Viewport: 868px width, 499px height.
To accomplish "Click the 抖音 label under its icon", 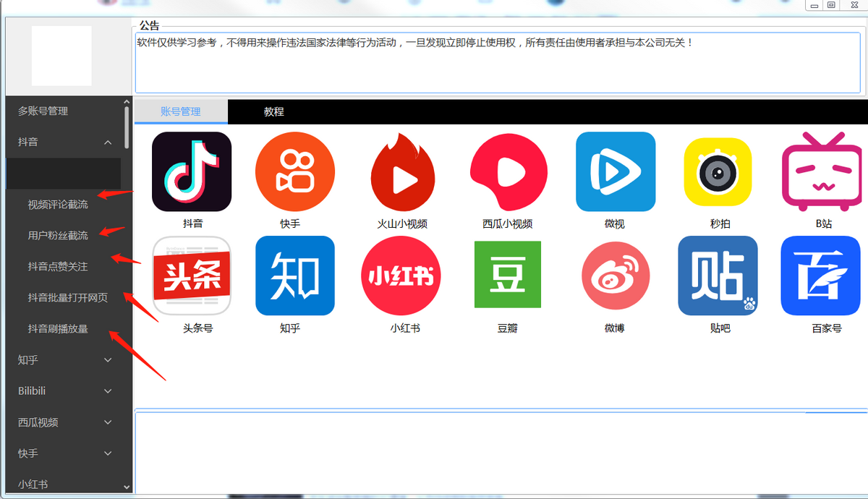I will [x=192, y=224].
